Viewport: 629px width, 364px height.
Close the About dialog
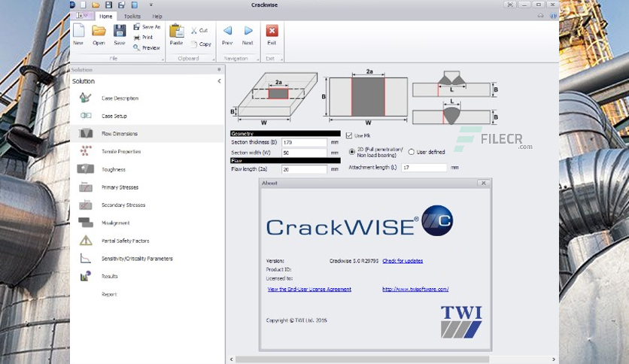point(483,183)
